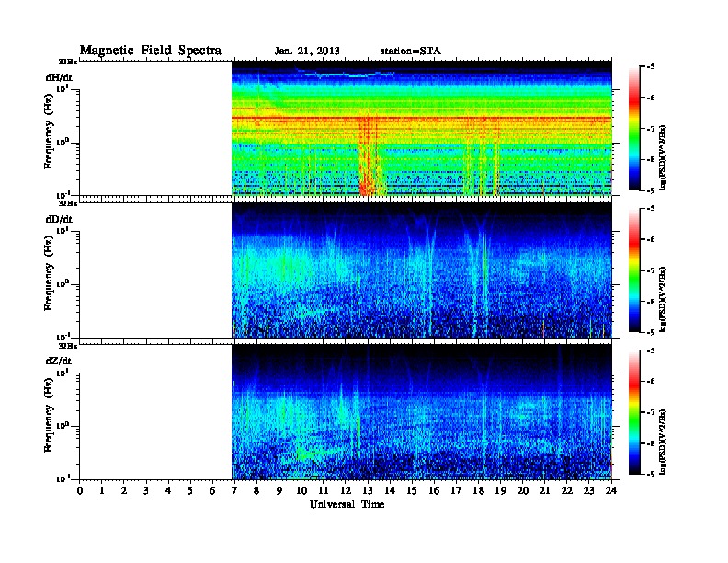The width and height of the screenshot is (728, 563).
Task: Click hour tick label 23 on time axis
Action: pos(589,490)
